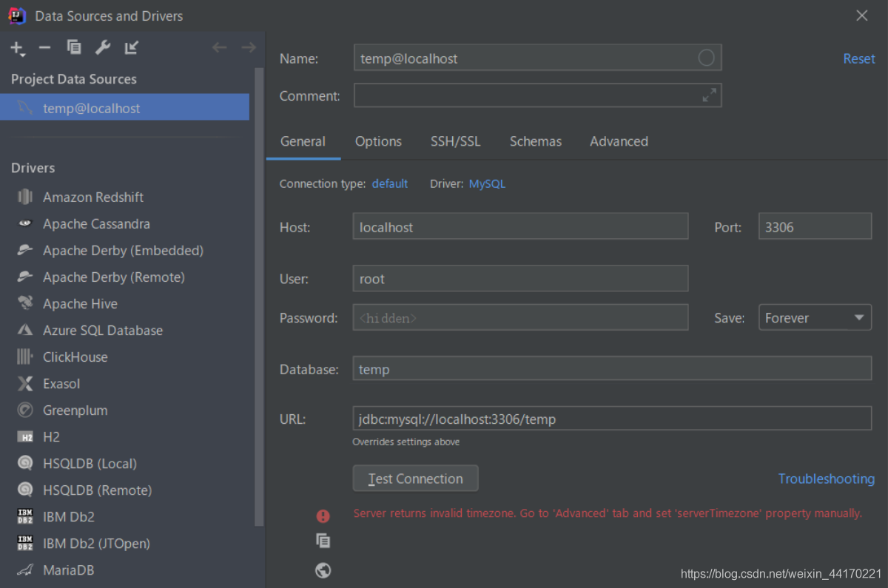Switch to the Schemas tab

tap(536, 141)
